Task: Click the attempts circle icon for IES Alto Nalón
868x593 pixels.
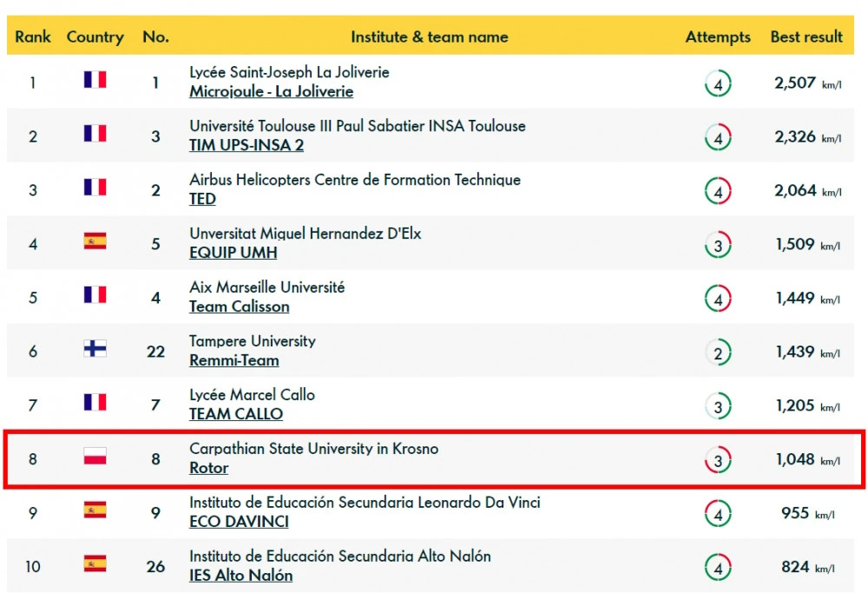Action: pyautogui.click(x=718, y=568)
